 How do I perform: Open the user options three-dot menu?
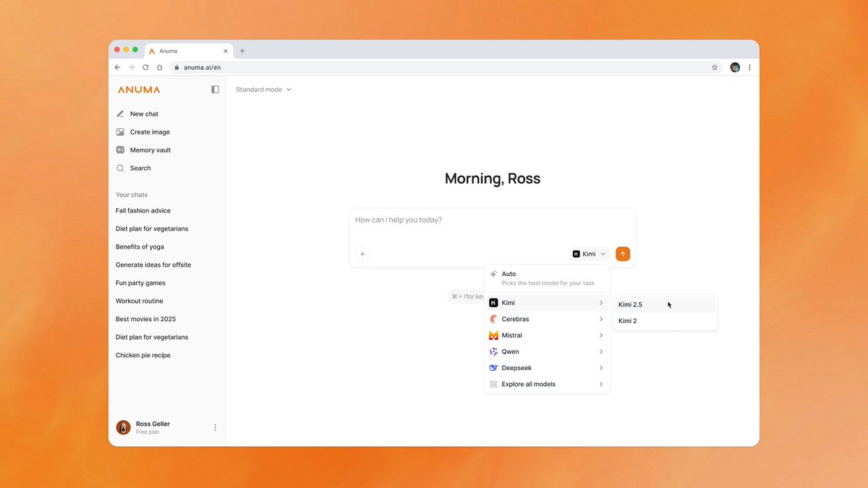click(215, 427)
